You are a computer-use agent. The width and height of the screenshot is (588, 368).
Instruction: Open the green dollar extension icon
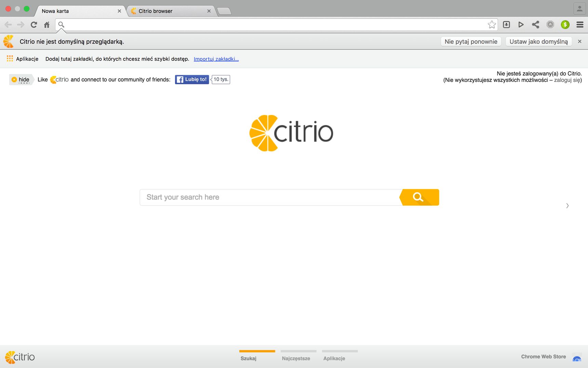[565, 25]
